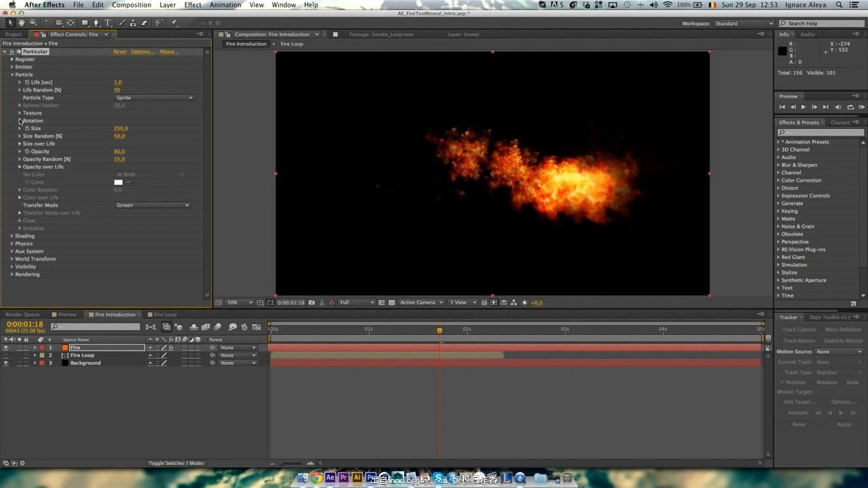
Task: Expand the Emitter group
Action: 12,67
